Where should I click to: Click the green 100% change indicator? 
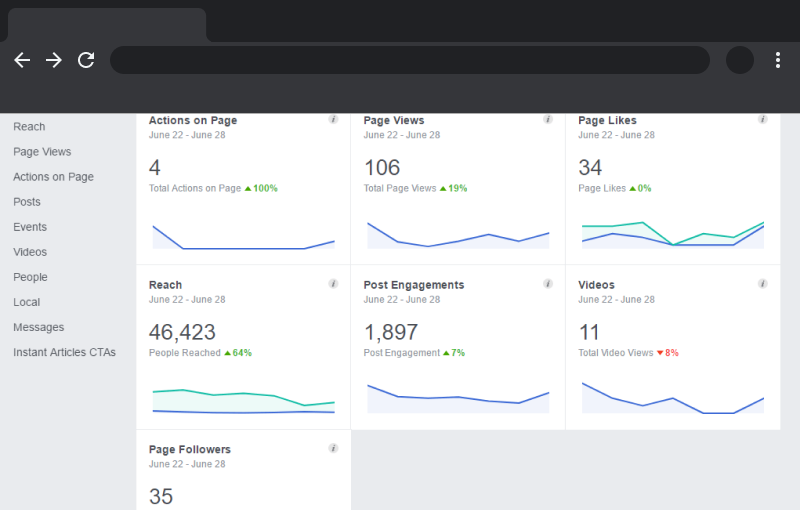click(x=261, y=188)
